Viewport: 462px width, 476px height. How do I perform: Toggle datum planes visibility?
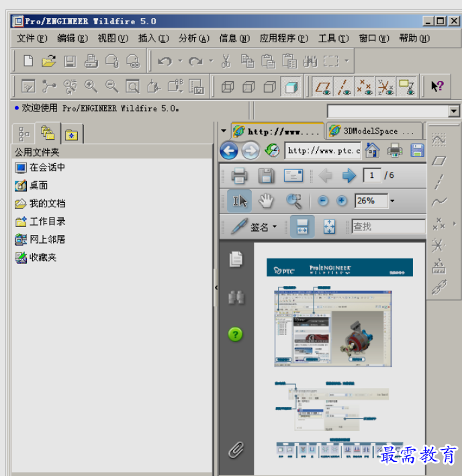[322, 87]
